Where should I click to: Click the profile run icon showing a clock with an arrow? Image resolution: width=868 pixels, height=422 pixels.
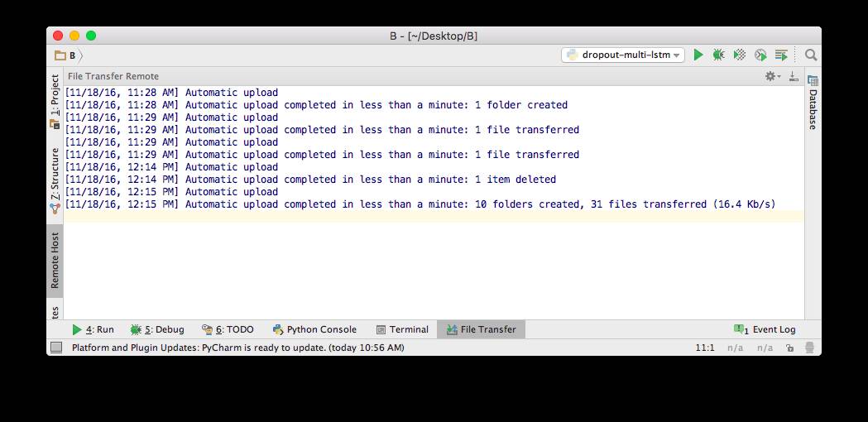pyautogui.click(x=760, y=55)
